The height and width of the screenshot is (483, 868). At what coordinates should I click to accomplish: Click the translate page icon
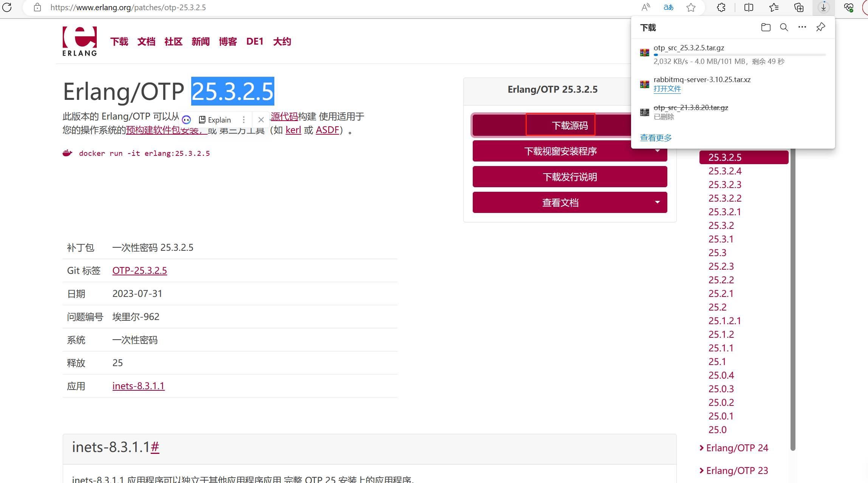668,8
